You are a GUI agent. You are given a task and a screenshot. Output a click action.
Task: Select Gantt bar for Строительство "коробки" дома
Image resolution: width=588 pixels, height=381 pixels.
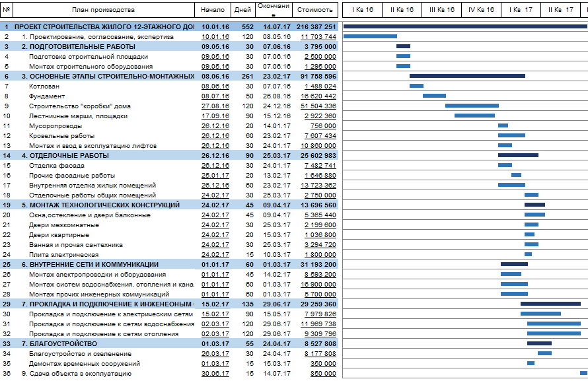472,106
